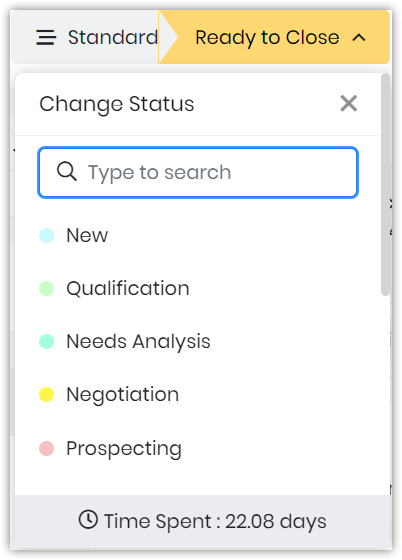
Task: Click the clock icon by Time Spent
Action: [88, 520]
